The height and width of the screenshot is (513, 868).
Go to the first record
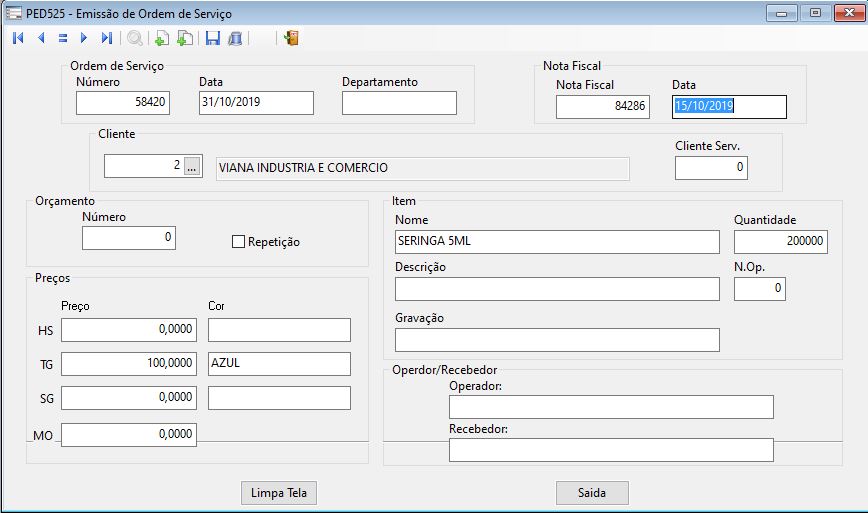(18, 38)
